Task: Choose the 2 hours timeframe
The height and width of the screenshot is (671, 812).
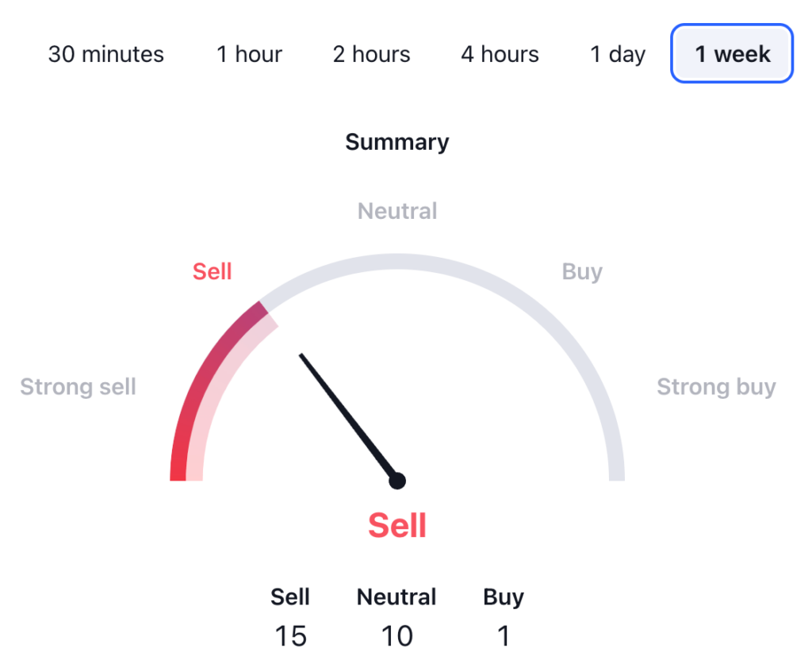Action: point(372,55)
